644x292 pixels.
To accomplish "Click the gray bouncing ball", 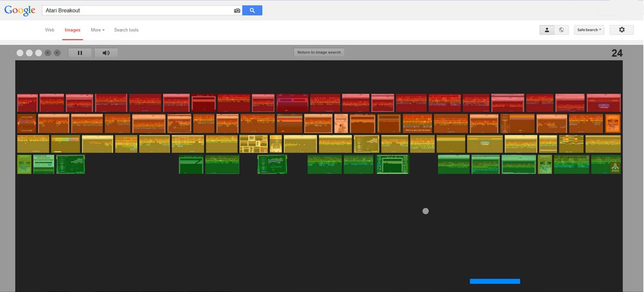I will tap(426, 211).
